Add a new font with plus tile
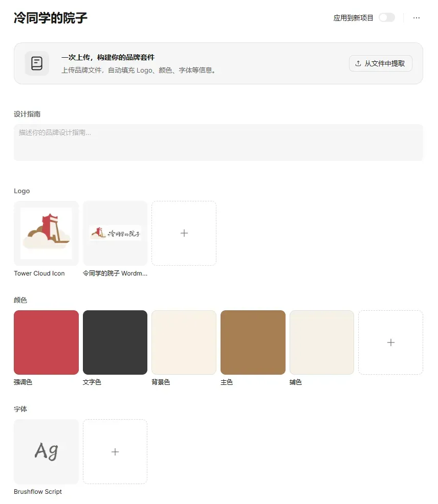This screenshot has width=438, height=504. (x=115, y=451)
